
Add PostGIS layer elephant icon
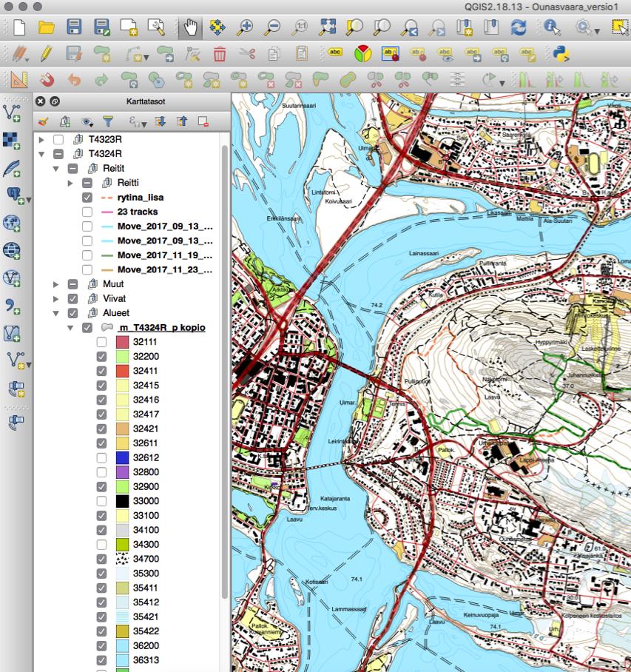14,195
